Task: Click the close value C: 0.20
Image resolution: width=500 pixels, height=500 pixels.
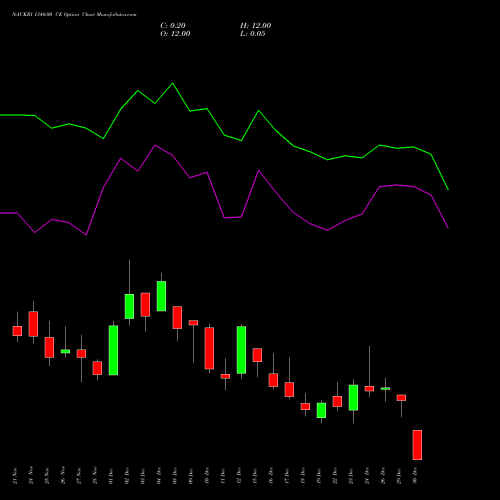Action: click(x=173, y=26)
